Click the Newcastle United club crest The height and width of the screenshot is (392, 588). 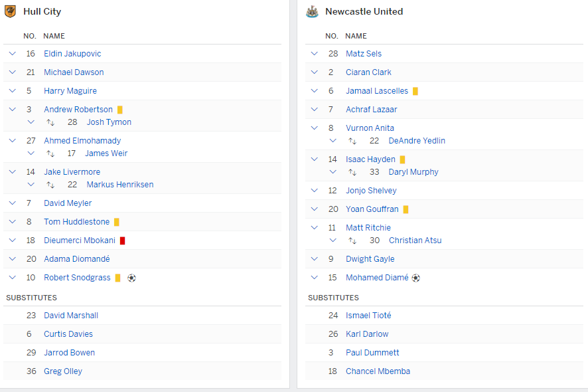312,11
